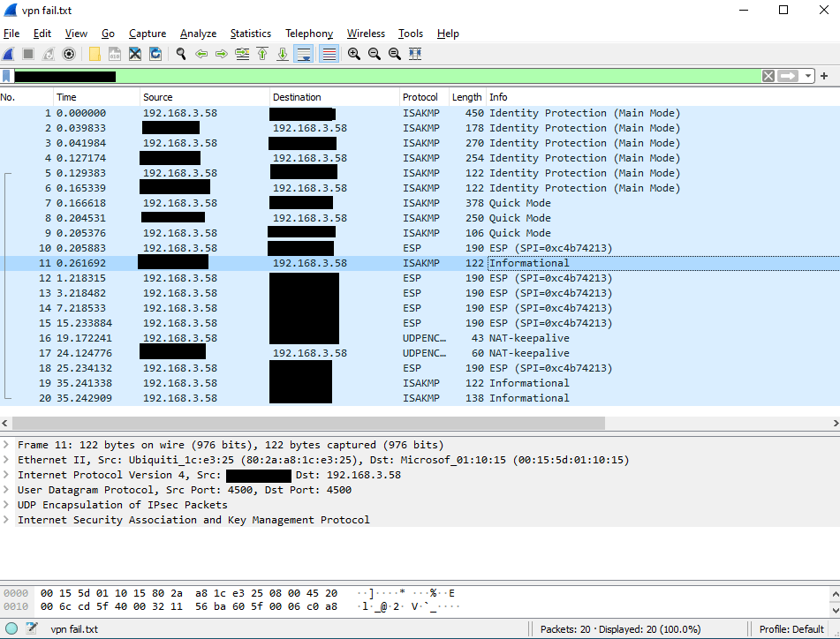Clear the display filter with X button
Screen dimensions: 840x639
(x=768, y=76)
